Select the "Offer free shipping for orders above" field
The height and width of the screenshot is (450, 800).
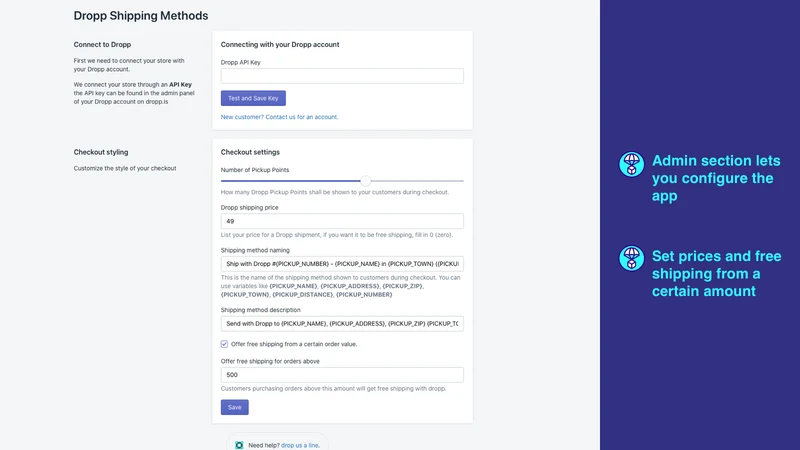coord(342,374)
